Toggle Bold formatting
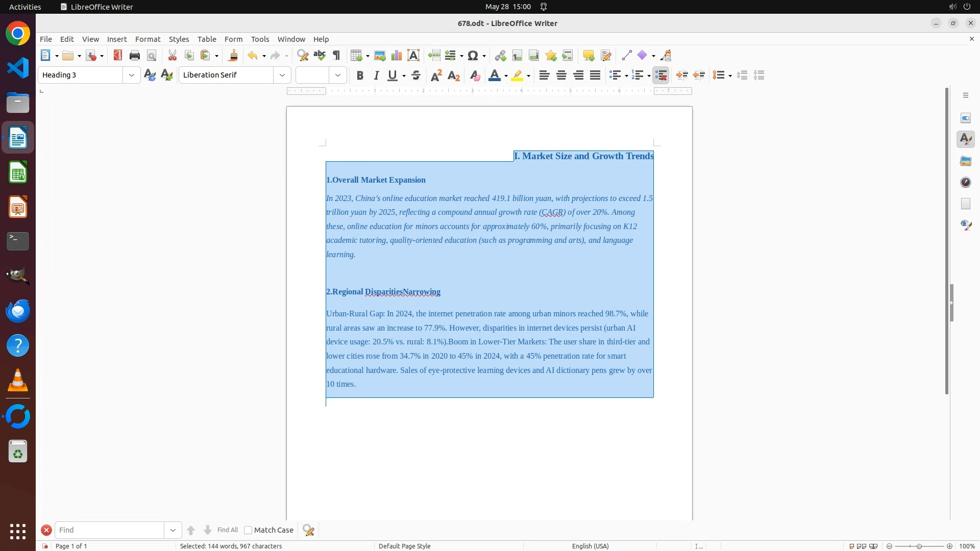Image resolution: width=980 pixels, height=551 pixels. pos(360,76)
